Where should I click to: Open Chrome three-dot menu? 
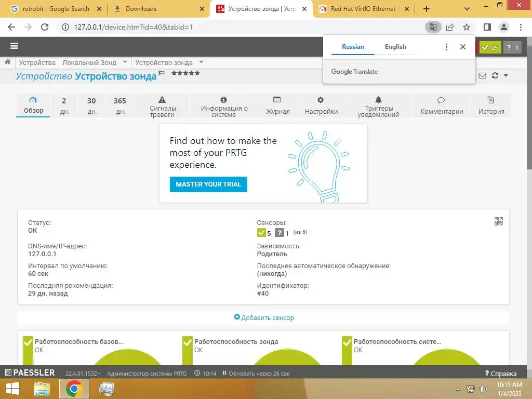click(521, 27)
